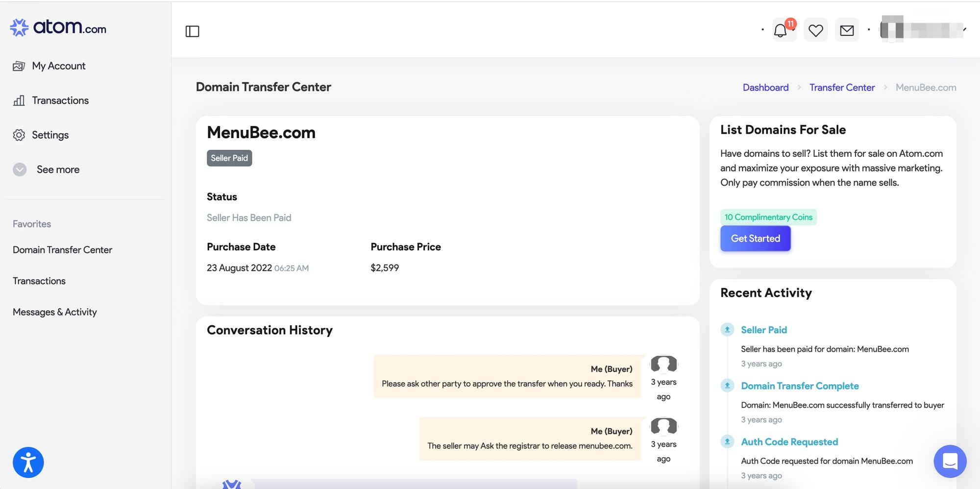Click message about registrar releasing menubee.com
This screenshot has width=980, height=489.
[530, 446]
